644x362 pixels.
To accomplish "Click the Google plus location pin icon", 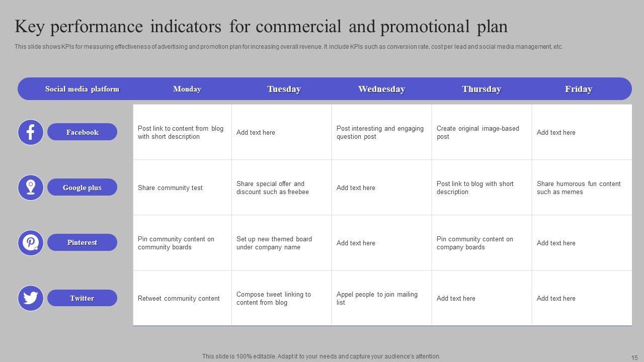I will point(31,188).
